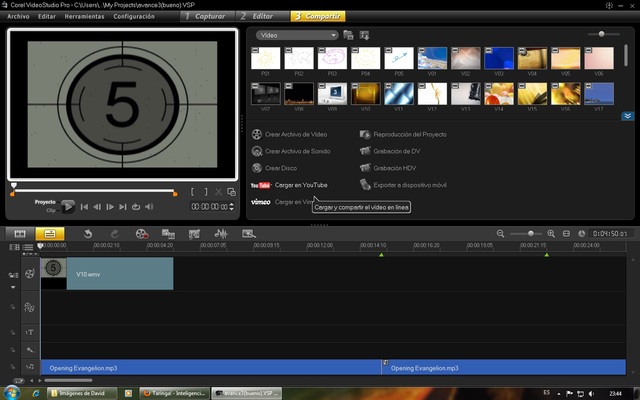
Task: Click the zoom out magnifier in the timeline
Action: click(500, 234)
